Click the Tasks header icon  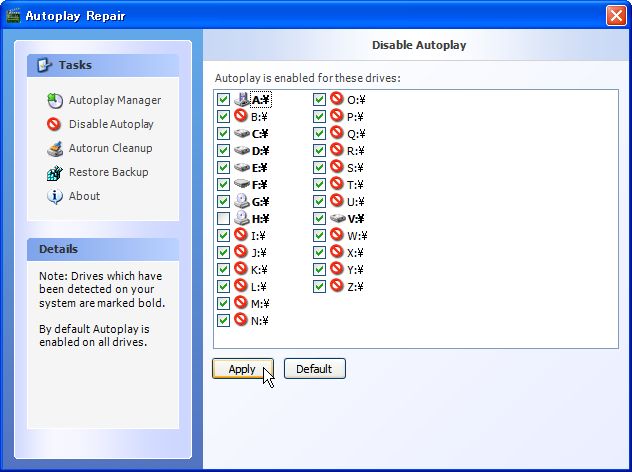point(44,65)
